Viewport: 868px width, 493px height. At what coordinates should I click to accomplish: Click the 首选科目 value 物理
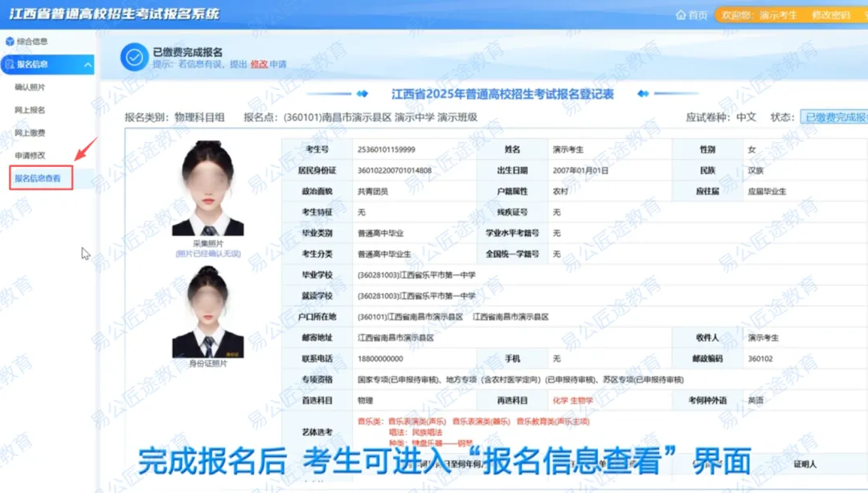(366, 401)
